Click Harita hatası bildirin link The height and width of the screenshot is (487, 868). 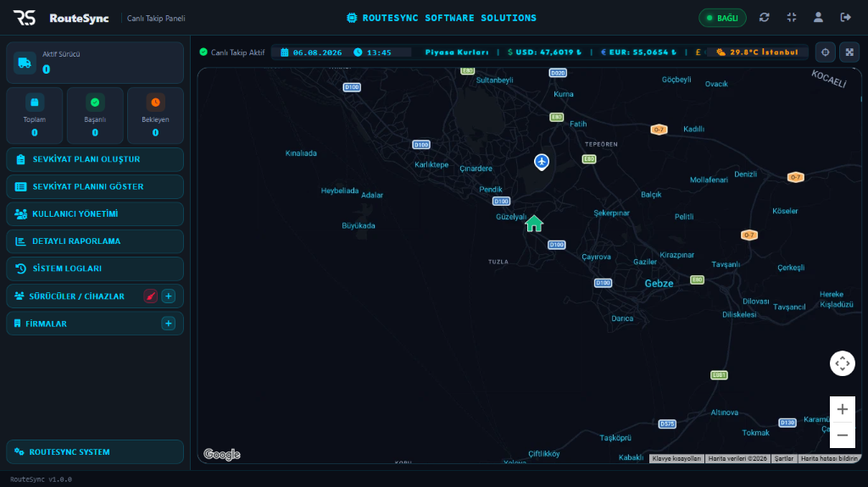829,458
